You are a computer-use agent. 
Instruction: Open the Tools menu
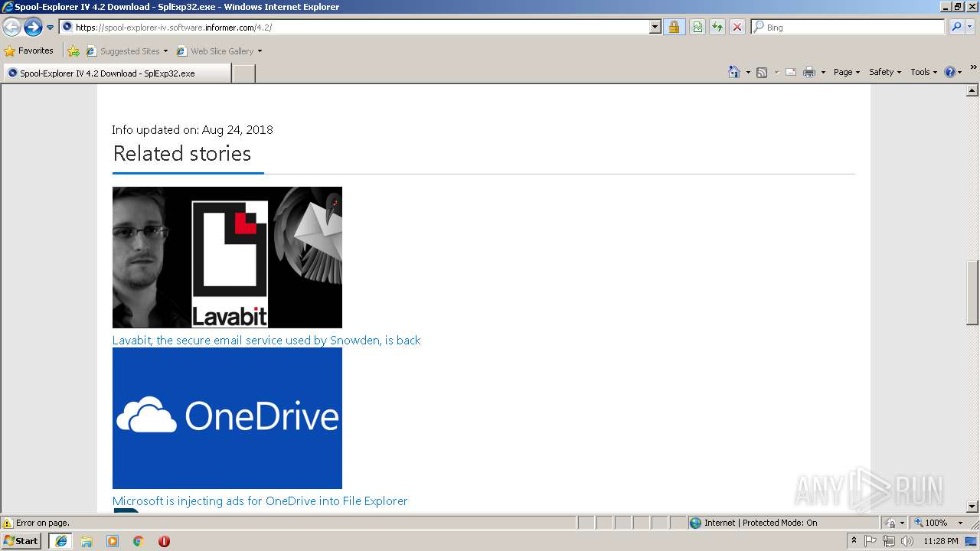click(x=923, y=72)
